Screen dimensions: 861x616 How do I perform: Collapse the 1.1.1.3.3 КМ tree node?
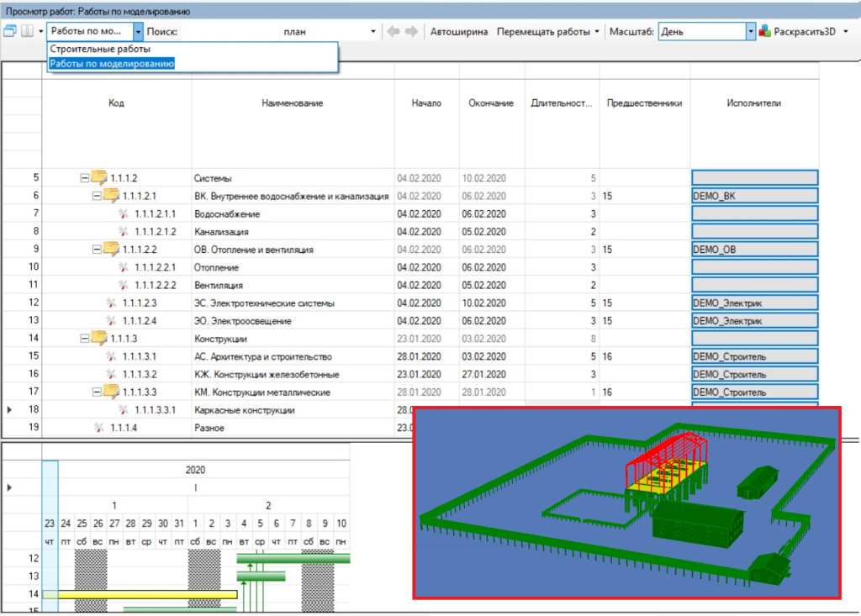[97, 392]
